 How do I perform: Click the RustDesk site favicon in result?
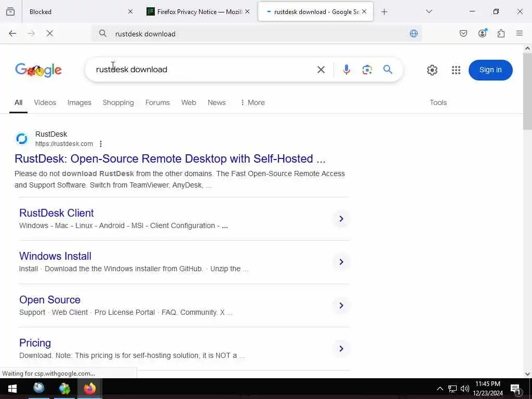click(x=22, y=139)
